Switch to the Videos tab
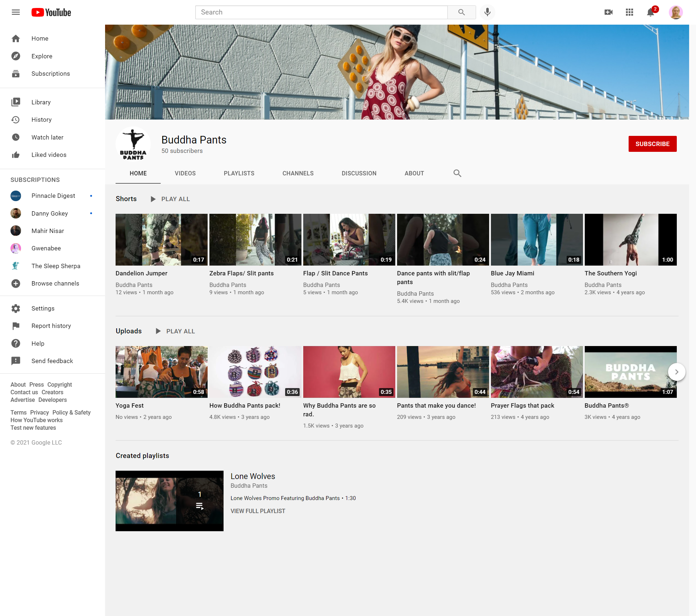 pos(185,173)
